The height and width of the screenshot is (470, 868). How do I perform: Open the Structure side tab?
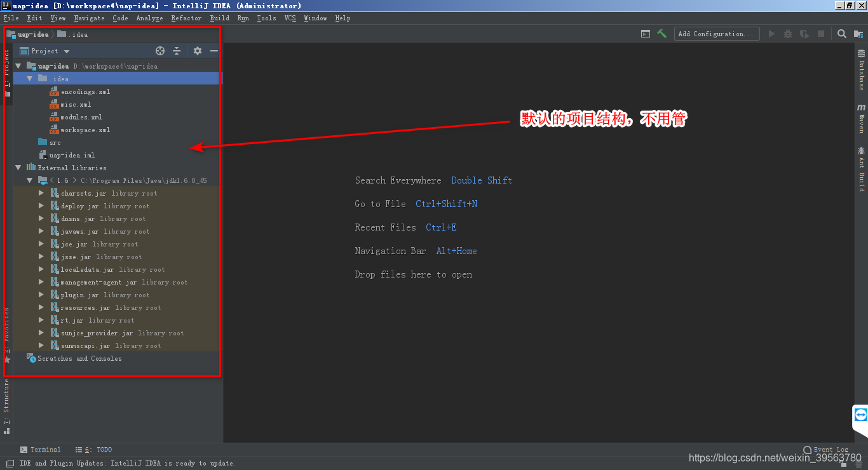pos(6,406)
